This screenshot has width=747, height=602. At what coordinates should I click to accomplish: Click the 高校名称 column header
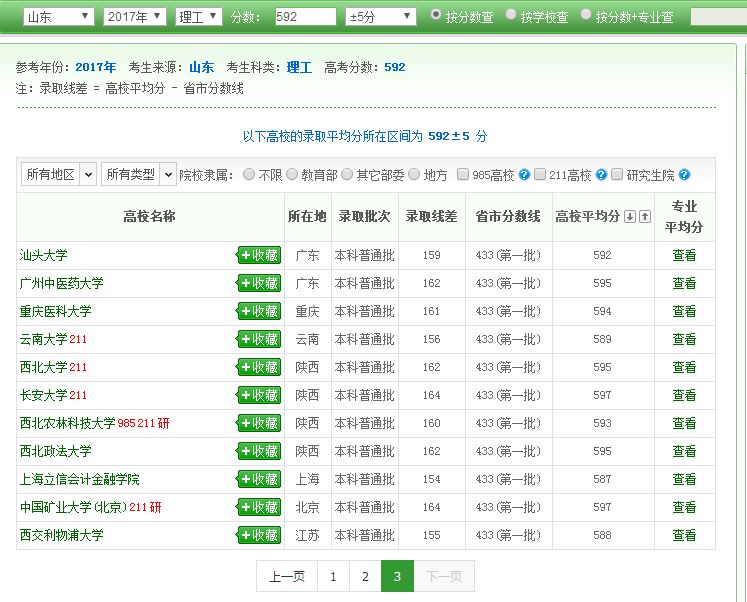(x=150, y=217)
